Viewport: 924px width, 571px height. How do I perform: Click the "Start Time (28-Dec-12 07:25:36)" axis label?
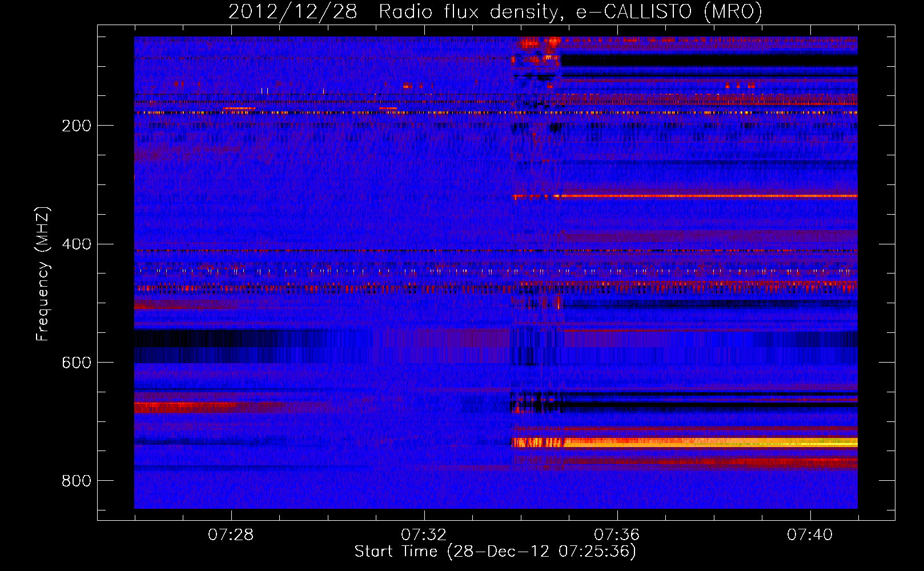pos(495,552)
